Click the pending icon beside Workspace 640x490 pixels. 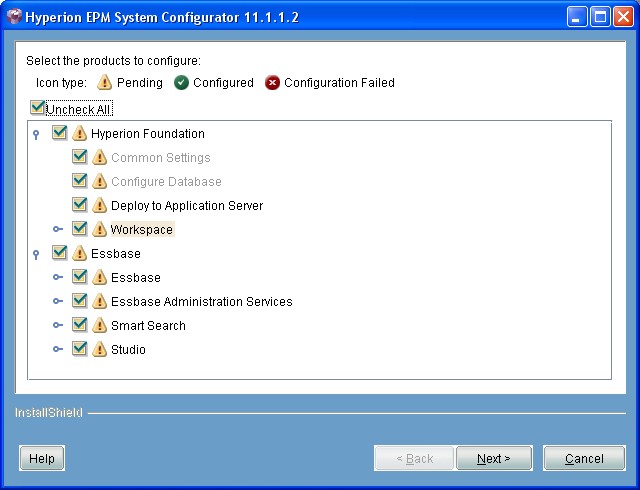pyautogui.click(x=99, y=230)
